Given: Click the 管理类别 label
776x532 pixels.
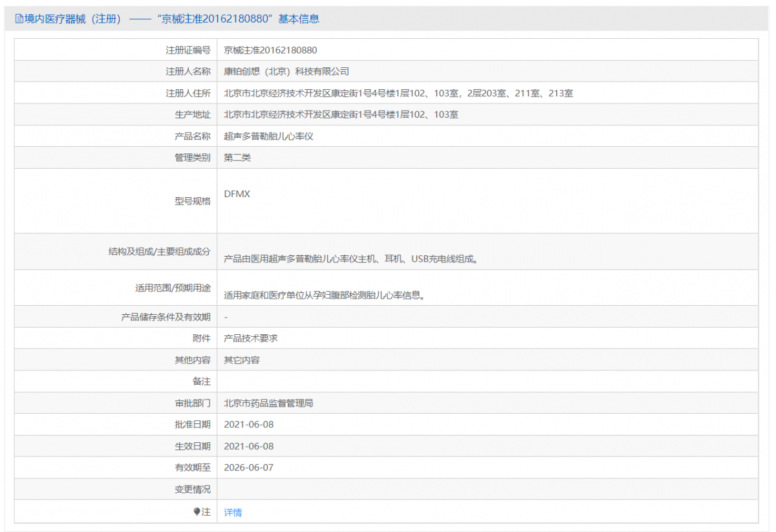Looking at the screenshot, I should coord(193,158).
